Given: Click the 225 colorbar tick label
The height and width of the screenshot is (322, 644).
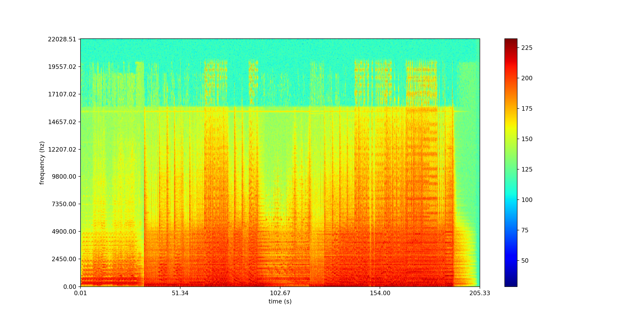Looking at the screenshot, I should pos(527,48).
